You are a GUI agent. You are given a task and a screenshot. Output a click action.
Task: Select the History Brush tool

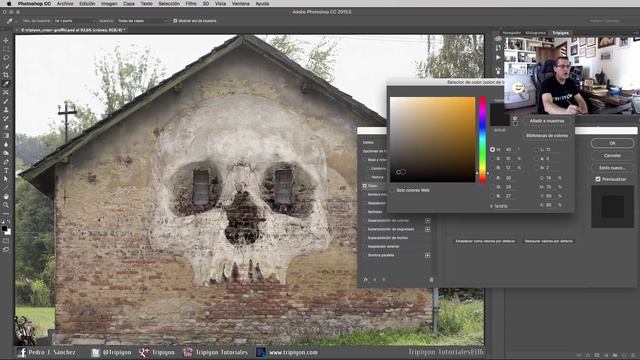click(6, 118)
